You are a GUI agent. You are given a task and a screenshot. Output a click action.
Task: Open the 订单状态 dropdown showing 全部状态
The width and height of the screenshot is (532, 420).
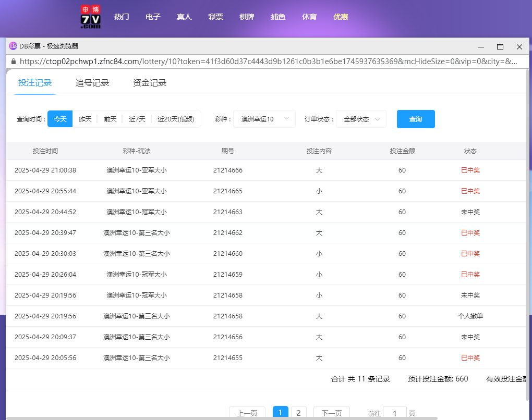[360, 119]
